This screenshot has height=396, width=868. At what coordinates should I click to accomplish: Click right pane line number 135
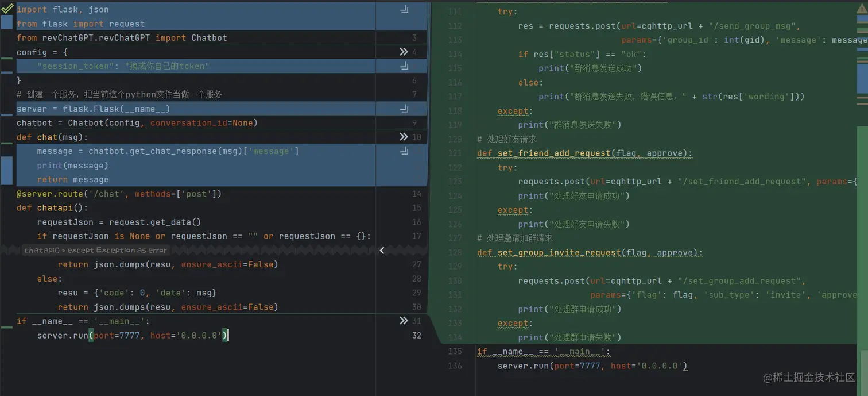(455, 351)
